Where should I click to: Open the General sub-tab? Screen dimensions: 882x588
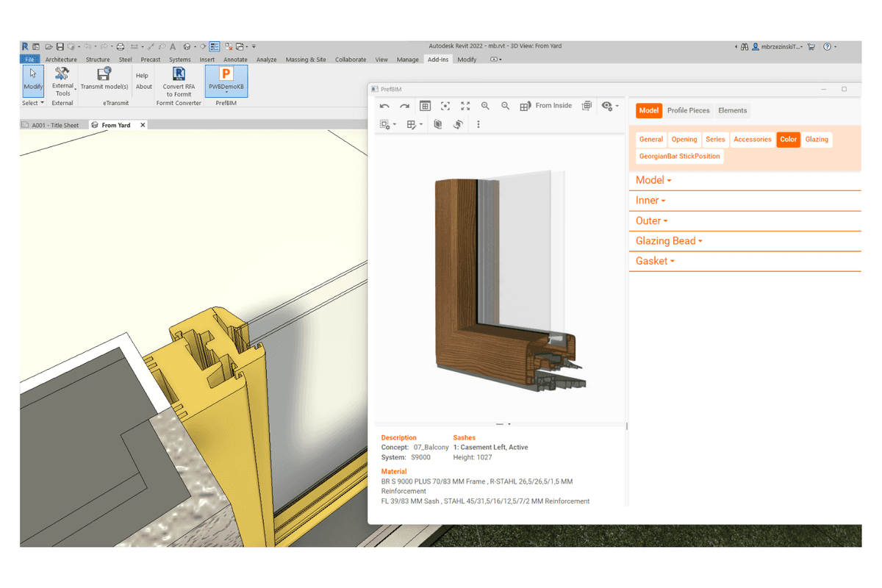pyautogui.click(x=651, y=140)
